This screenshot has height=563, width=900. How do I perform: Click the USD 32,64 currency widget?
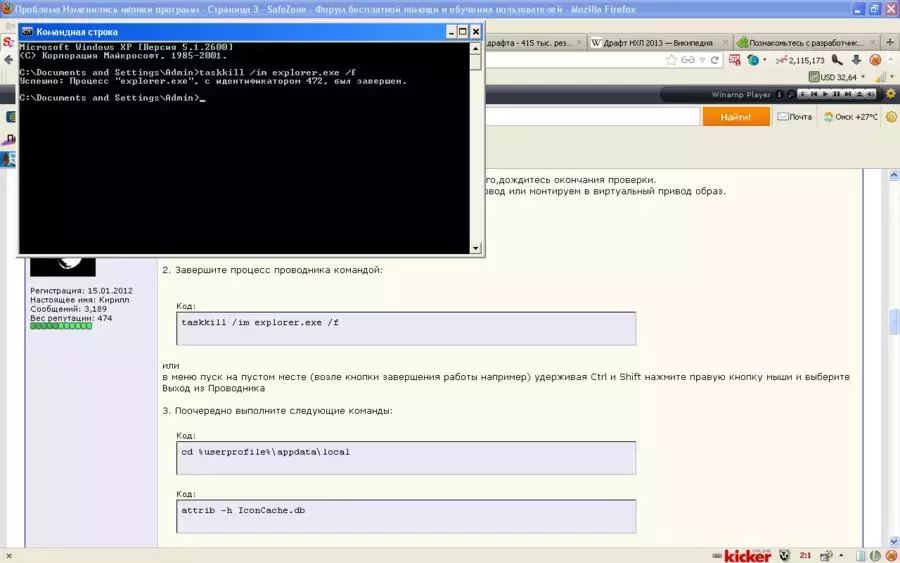(832, 77)
